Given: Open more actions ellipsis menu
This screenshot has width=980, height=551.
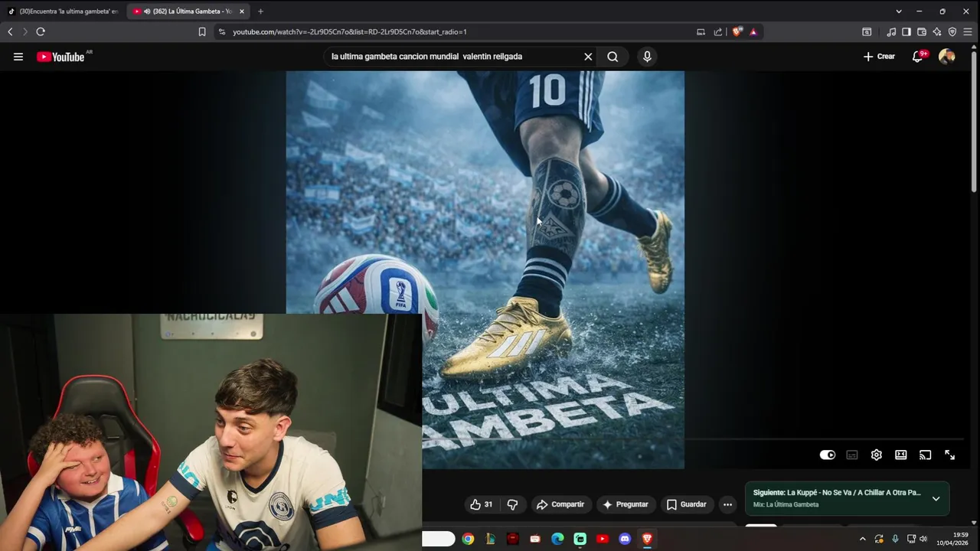Looking at the screenshot, I should coord(728,504).
